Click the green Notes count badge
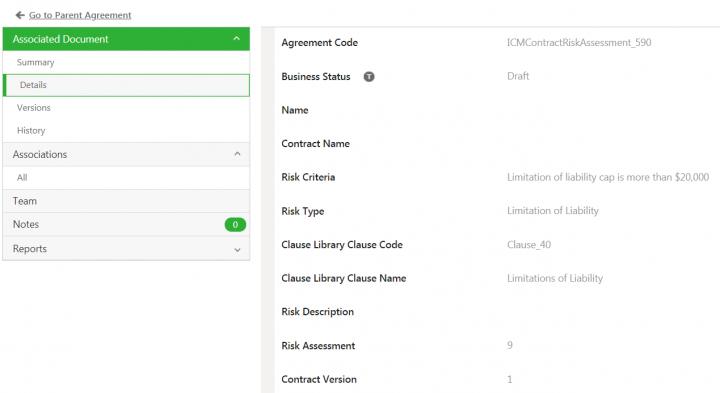 (x=235, y=225)
